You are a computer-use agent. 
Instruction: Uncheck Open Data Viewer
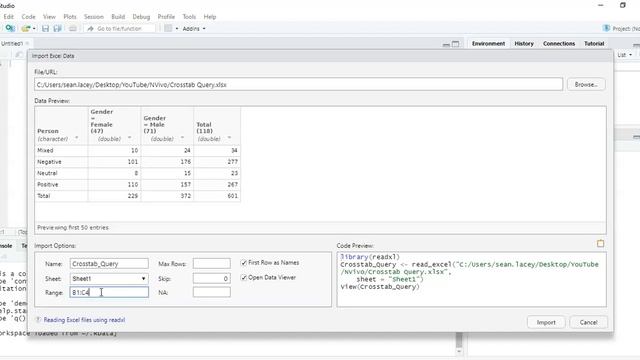(x=244, y=278)
